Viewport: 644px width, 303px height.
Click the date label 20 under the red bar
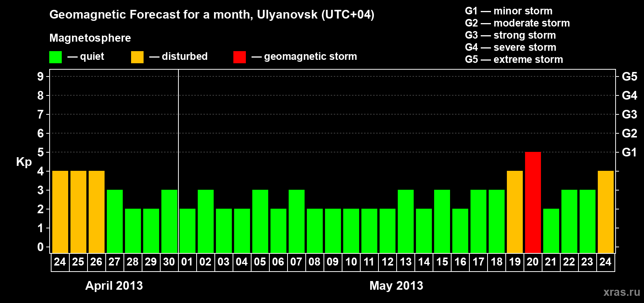click(x=533, y=262)
